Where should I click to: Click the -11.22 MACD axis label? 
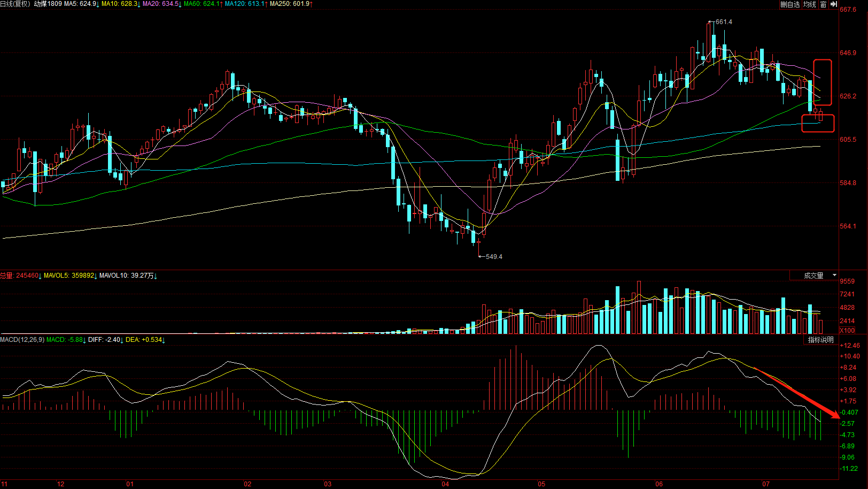(849, 469)
